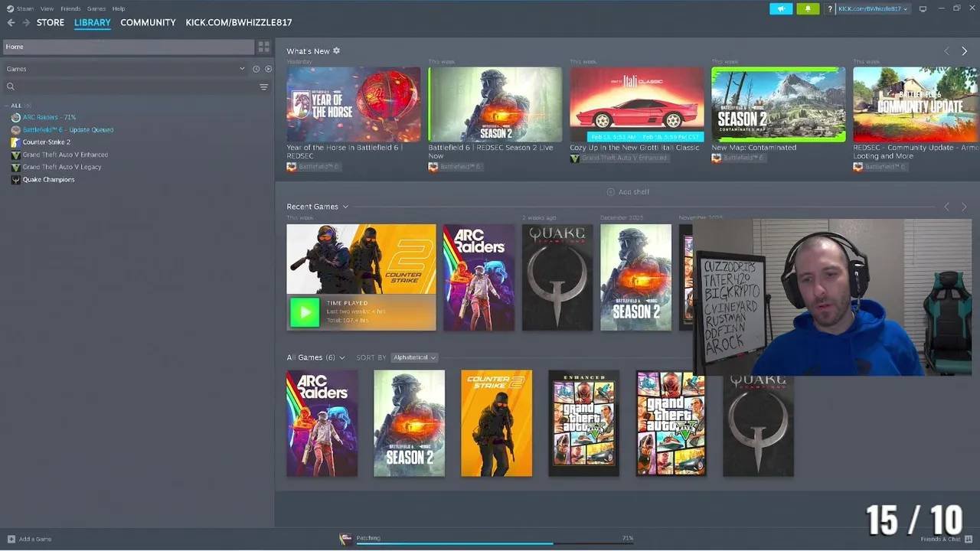Open the Friends & Chat icon
This screenshot has width=980, height=551.
pos(969,539)
